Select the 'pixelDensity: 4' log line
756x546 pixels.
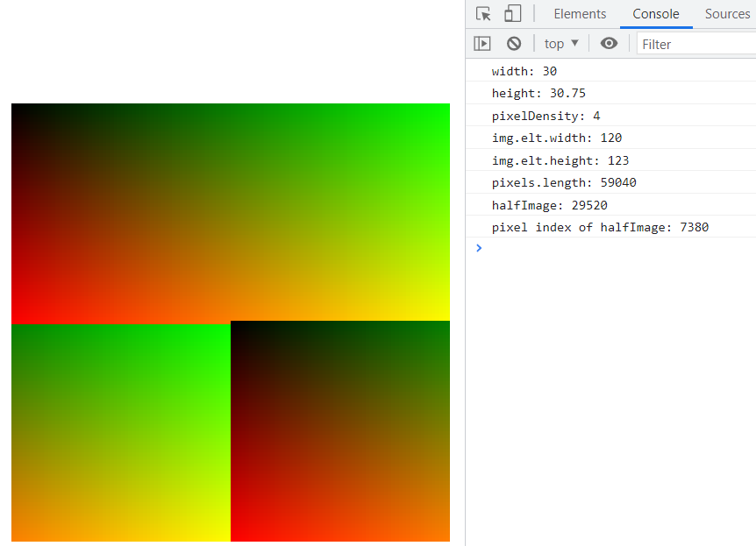pyautogui.click(x=611, y=116)
